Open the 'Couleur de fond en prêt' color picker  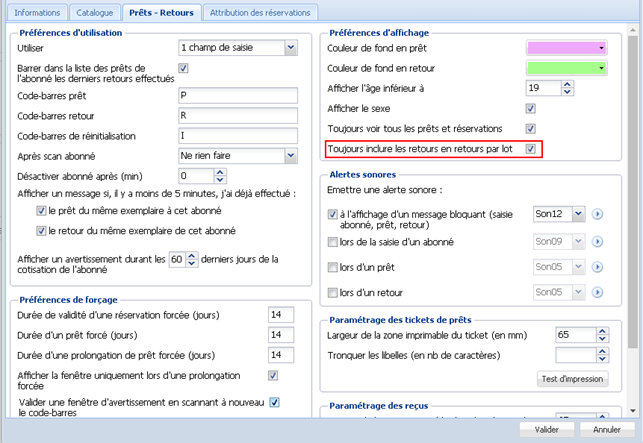pos(567,47)
